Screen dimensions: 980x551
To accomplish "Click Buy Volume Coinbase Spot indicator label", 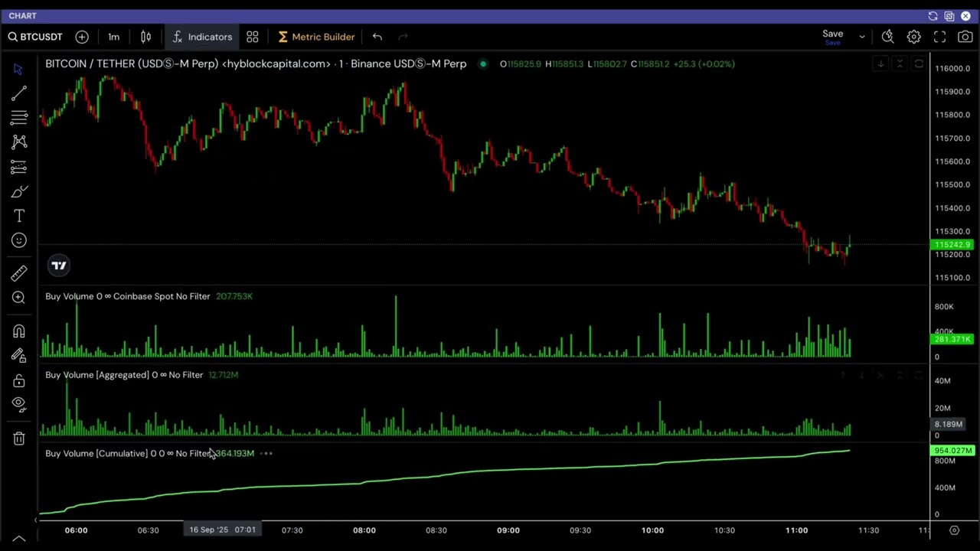I will pyautogui.click(x=127, y=296).
